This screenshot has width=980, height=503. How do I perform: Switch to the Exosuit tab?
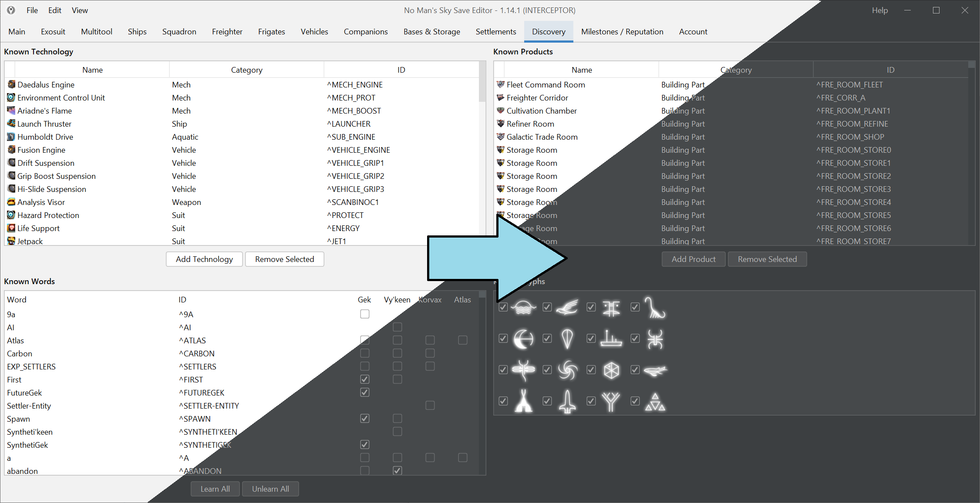click(53, 31)
